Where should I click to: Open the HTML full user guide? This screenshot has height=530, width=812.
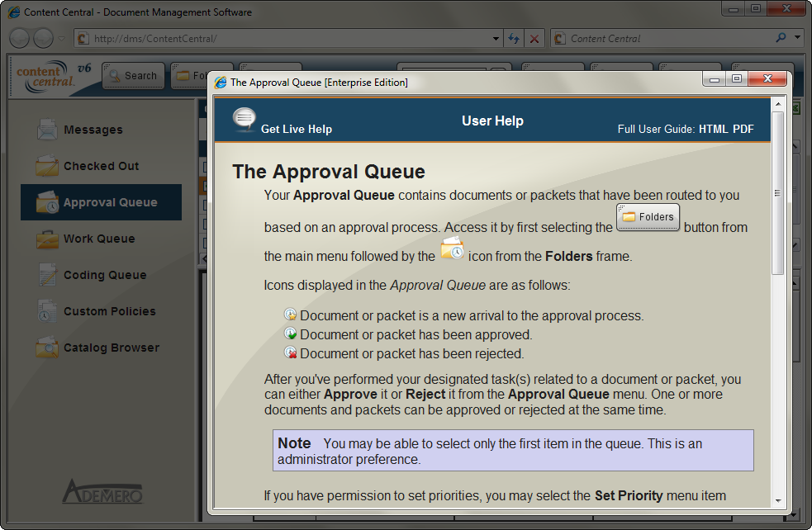tap(713, 129)
